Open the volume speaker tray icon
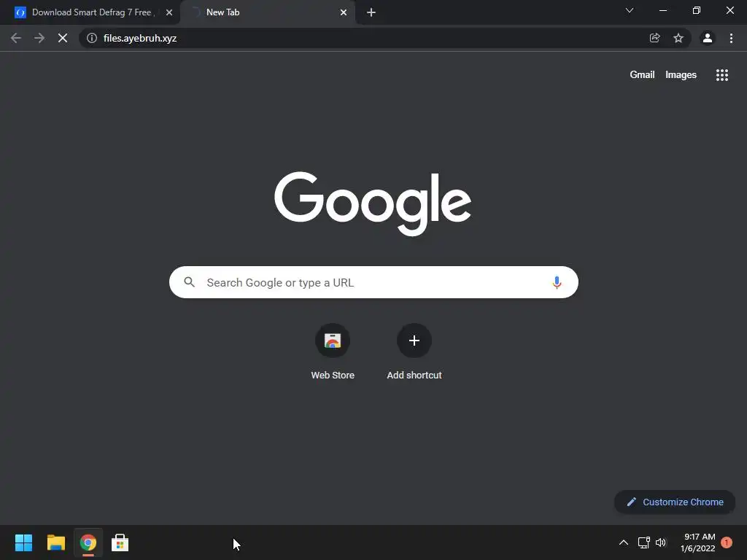The height and width of the screenshot is (560, 747). pos(661,542)
